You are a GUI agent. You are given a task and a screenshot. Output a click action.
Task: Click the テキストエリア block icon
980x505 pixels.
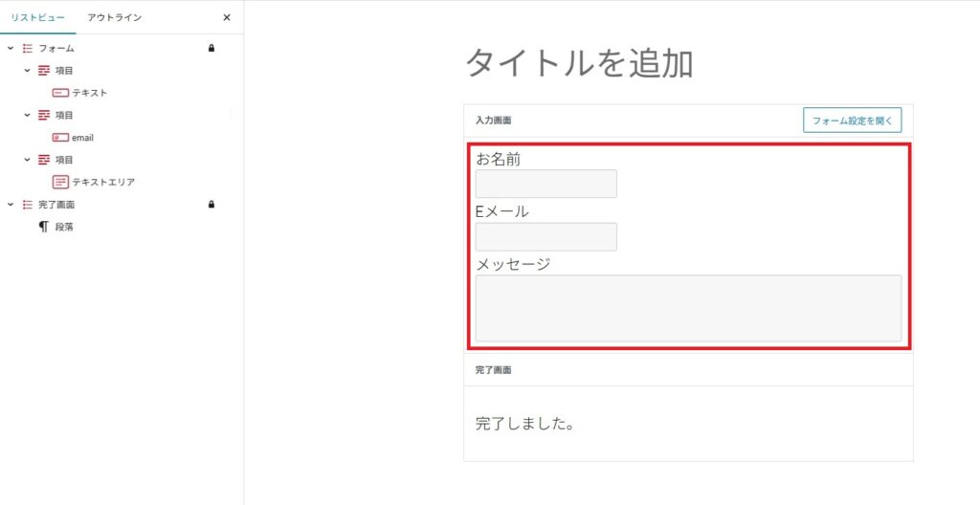pos(60,182)
